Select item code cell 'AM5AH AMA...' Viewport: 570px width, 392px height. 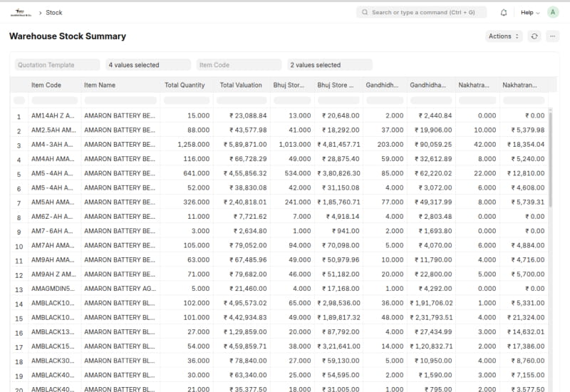click(x=53, y=202)
